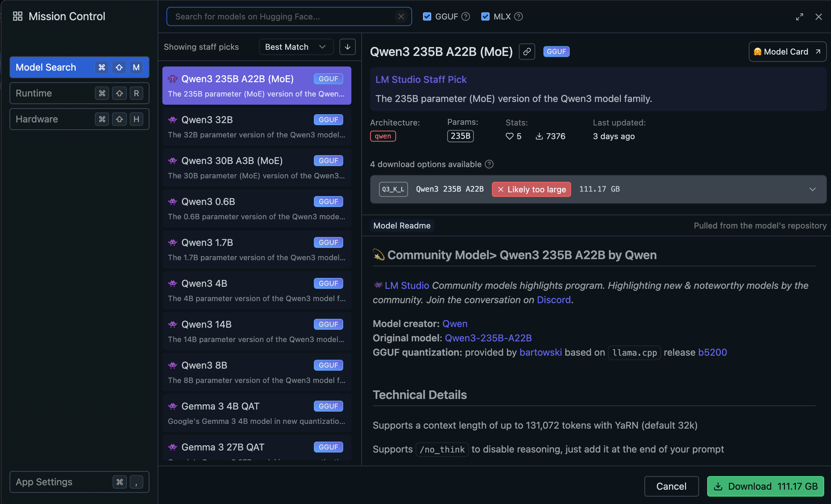The width and height of the screenshot is (831, 504).
Task: Open the Best Match sort dropdown
Action: (x=295, y=47)
